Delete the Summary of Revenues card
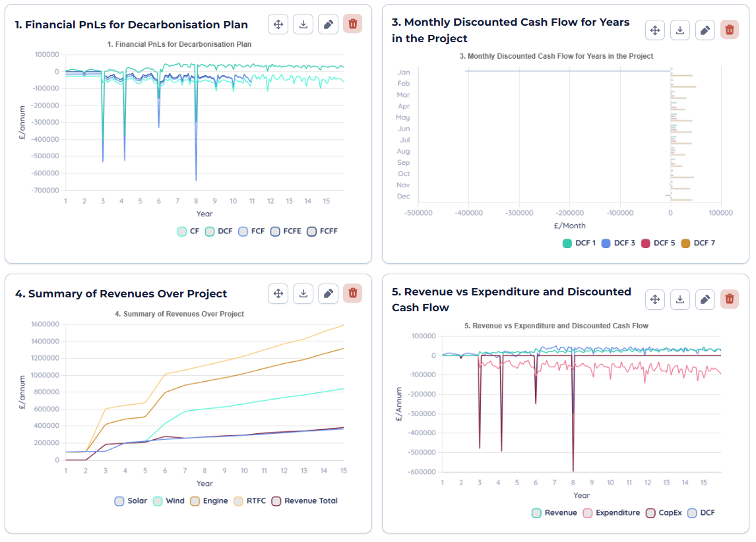This screenshot has width=756, height=542. (353, 293)
